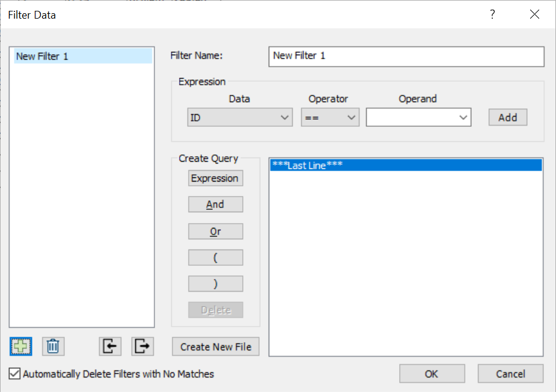Export filters using the right arrow icon
The width and height of the screenshot is (556, 392).
[x=142, y=346]
